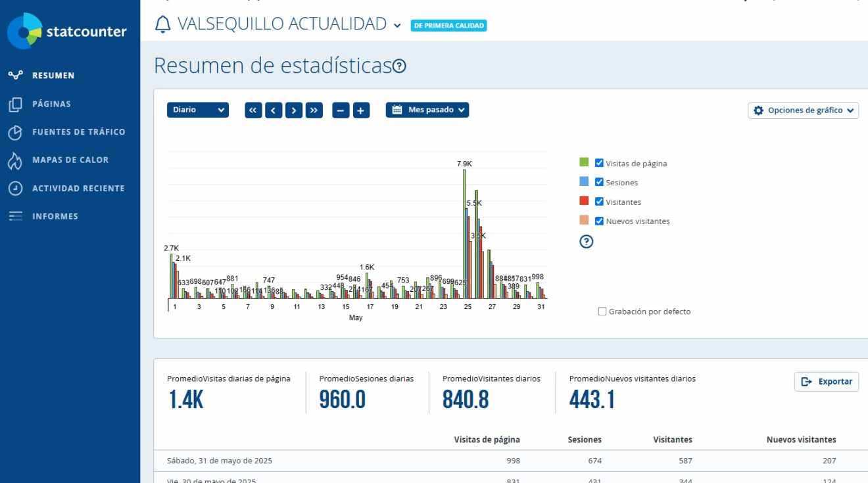
Task: Click the help icon below chart legend
Action: pos(587,242)
